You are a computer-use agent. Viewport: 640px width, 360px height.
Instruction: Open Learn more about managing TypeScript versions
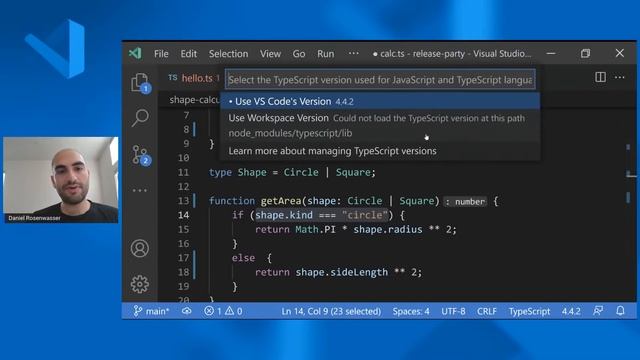[380, 151]
